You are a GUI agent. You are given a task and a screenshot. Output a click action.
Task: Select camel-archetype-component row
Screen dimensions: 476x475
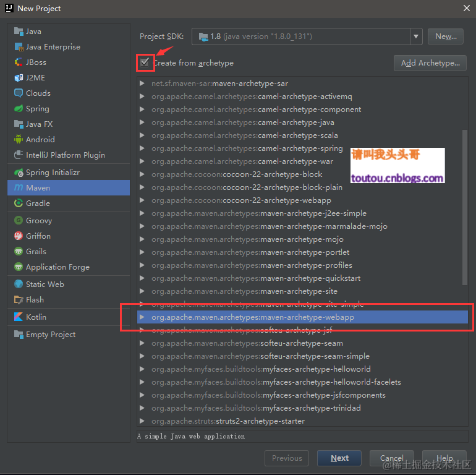pyautogui.click(x=302, y=109)
